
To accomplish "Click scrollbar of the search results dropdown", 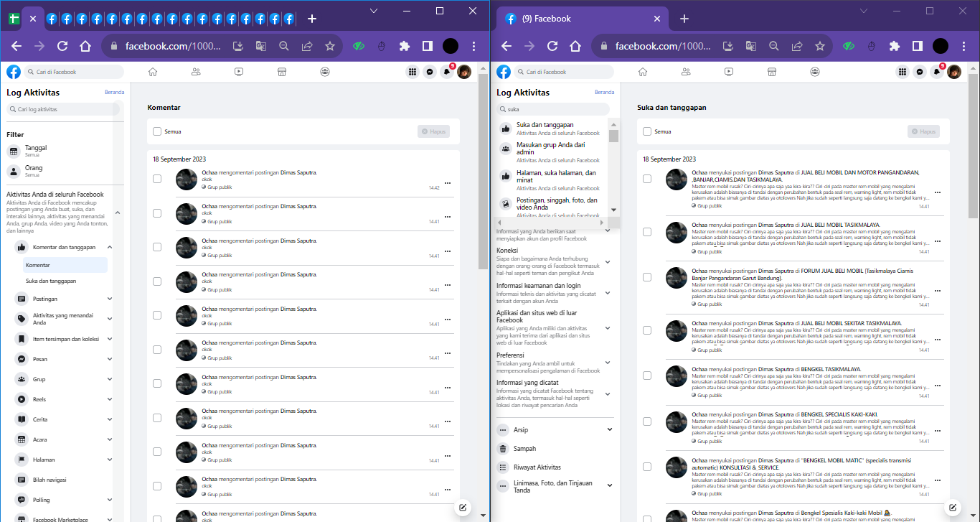I will 613,136.
